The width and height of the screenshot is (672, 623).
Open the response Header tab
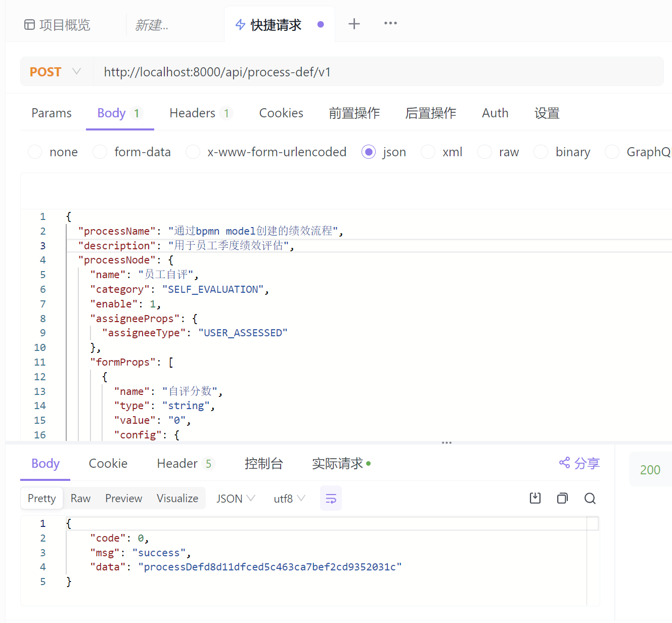[186, 464]
